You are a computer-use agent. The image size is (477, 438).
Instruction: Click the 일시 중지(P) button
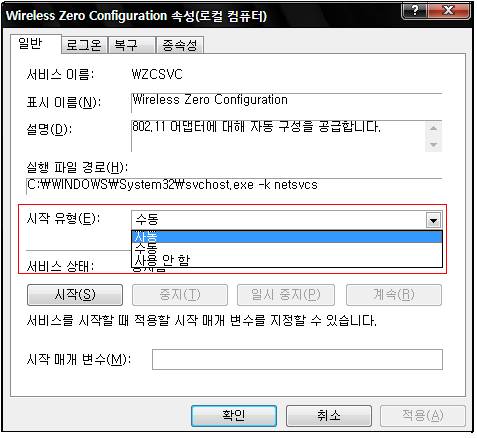(x=286, y=295)
